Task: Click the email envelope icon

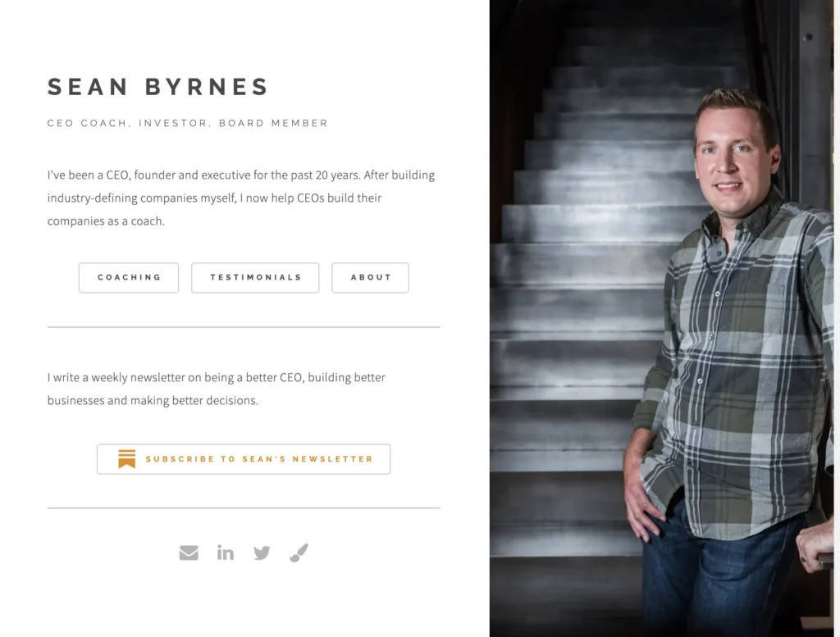Action: click(x=189, y=553)
